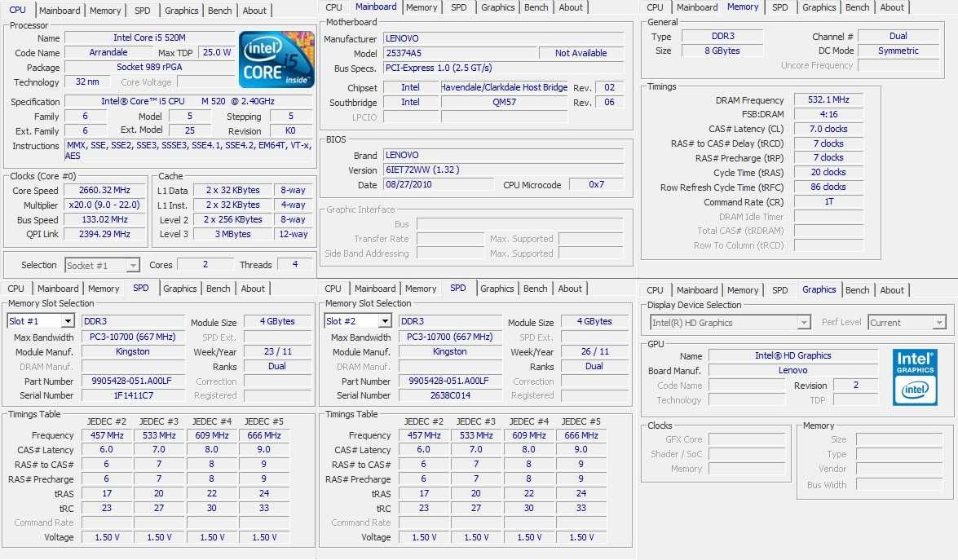
Task: Open the Slot #2 memory slot dropdown
Action: point(358,321)
